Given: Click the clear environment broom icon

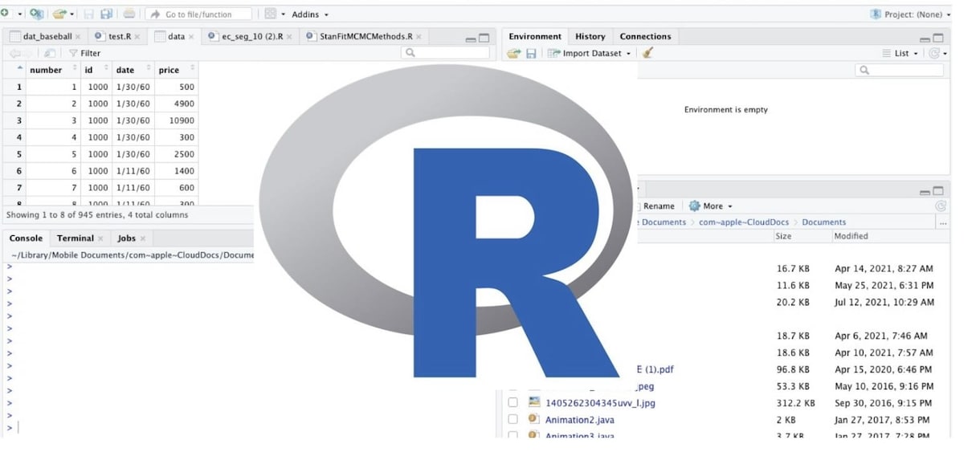Looking at the screenshot, I should pos(647,53).
